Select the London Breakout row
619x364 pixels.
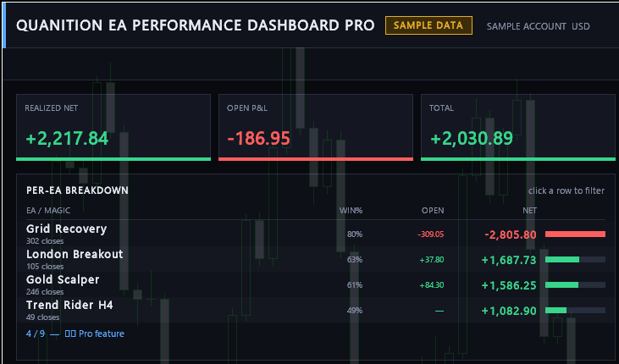coord(315,259)
